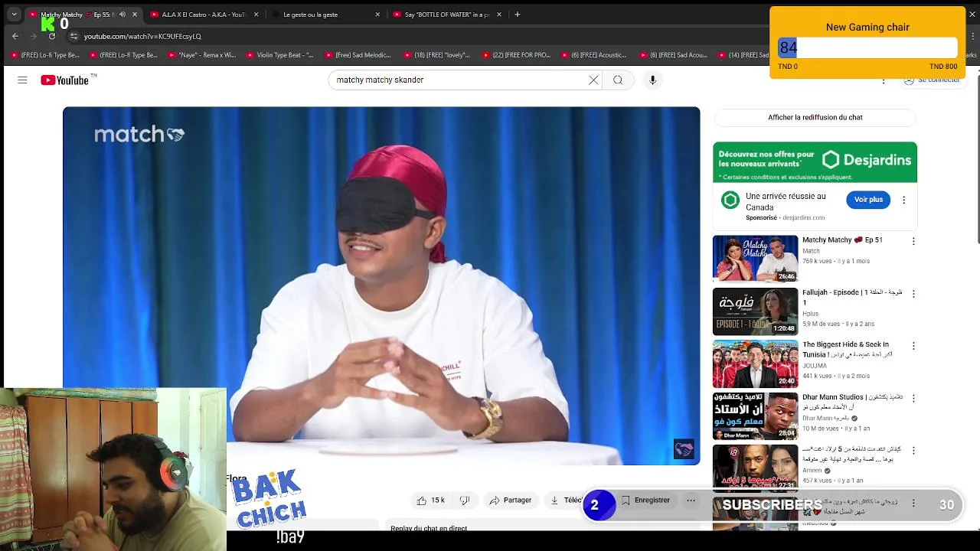Switch to Say BOTTLE OF WATER tab

coord(447,15)
